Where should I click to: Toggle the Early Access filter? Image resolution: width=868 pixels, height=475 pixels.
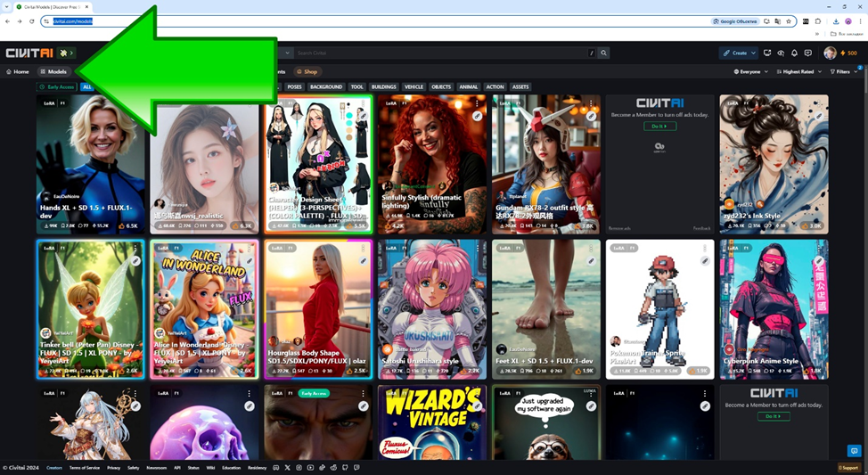(57, 87)
